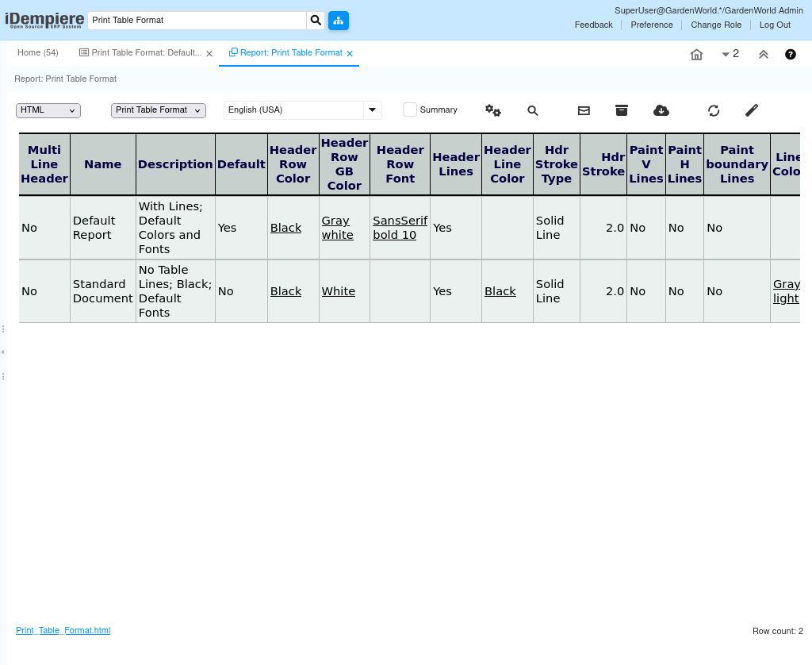This screenshot has width=812, height=665.
Task: Click the iDempiere logo
Action: tap(44, 20)
